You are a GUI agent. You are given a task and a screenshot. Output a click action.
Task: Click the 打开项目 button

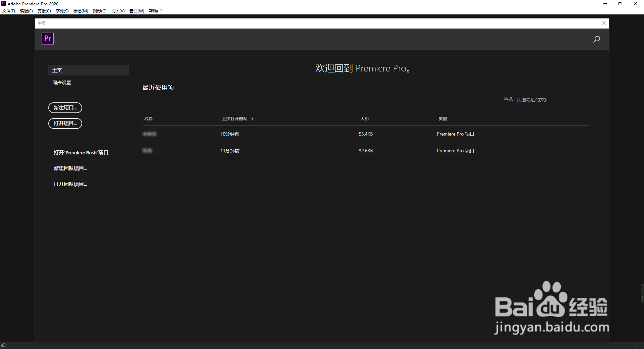pyautogui.click(x=65, y=123)
